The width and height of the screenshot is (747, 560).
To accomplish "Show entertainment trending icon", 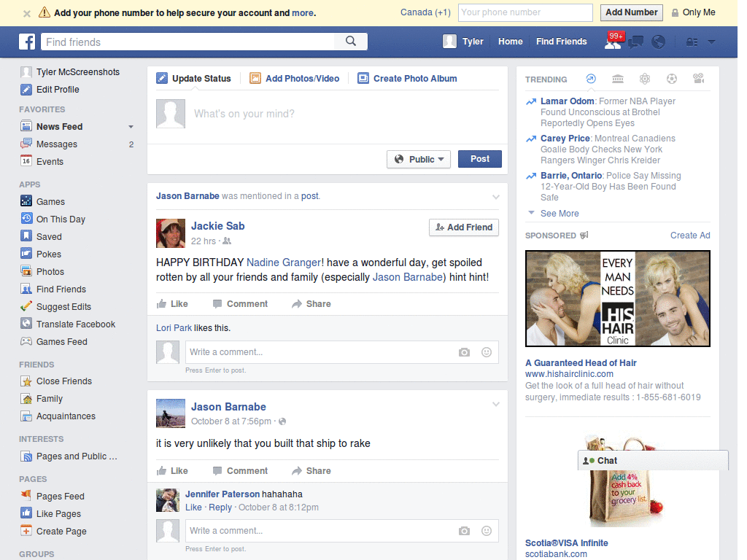I will click(x=698, y=79).
